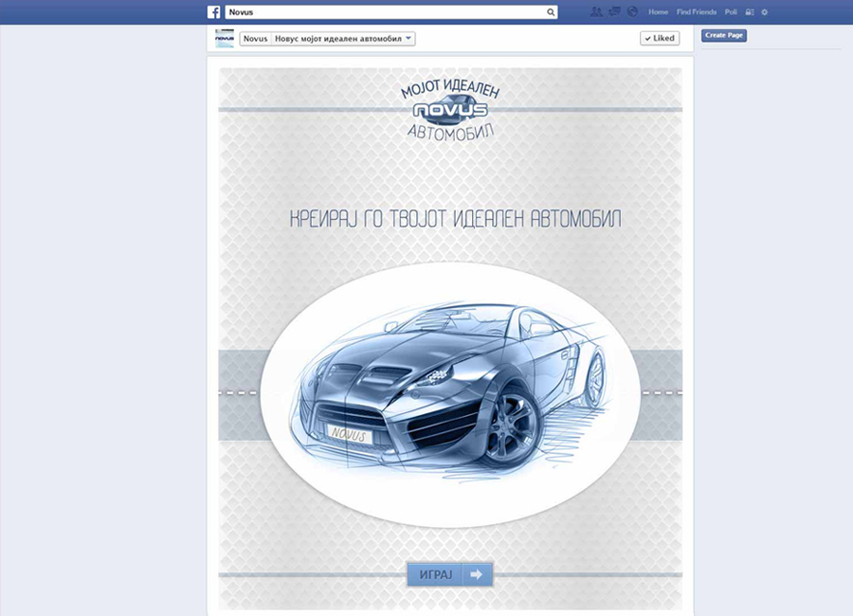Focus the search field containing Novus
The image size is (853, 616).
pyautogui.click(x=384, y=13)
